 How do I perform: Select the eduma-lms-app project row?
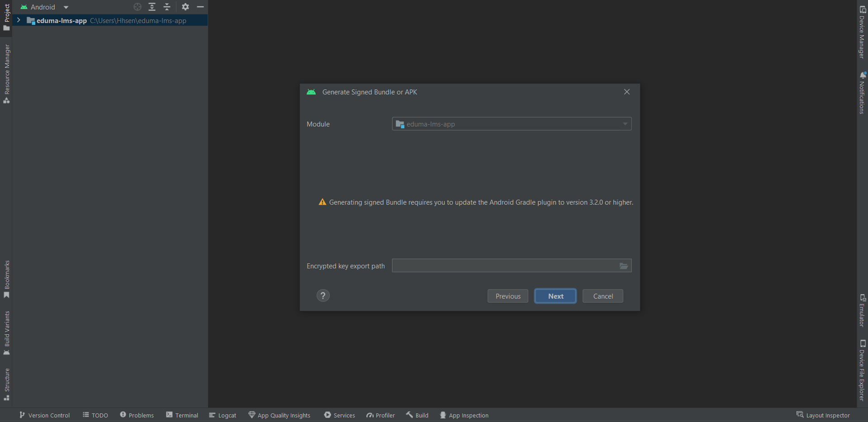[x=110, y=20]
